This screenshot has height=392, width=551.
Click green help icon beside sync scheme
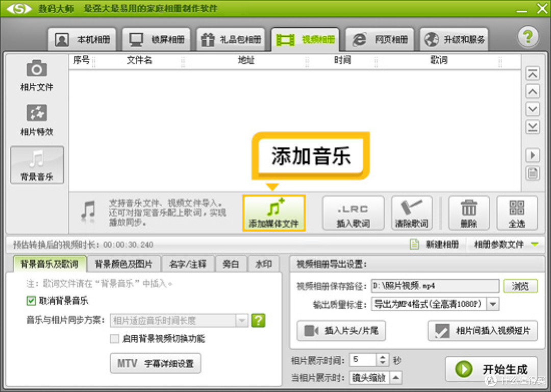[258, 320]
